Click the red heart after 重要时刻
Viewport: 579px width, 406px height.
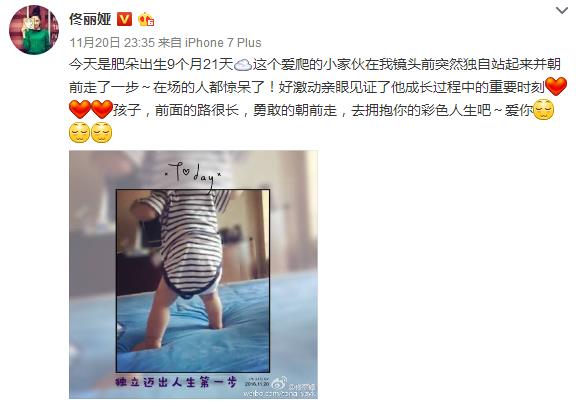click(556, 87)
